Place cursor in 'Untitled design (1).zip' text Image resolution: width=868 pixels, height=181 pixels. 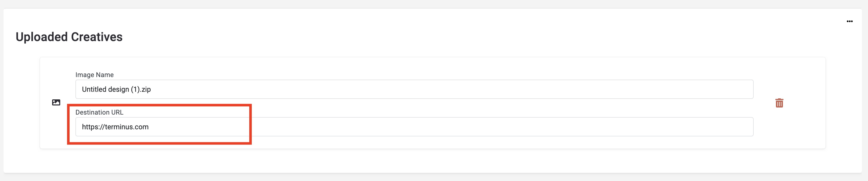[x=116, y=89]
